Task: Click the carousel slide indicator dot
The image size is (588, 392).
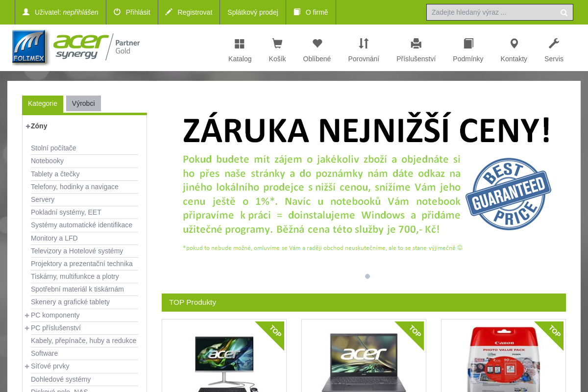Action: [x=367, y=276]
